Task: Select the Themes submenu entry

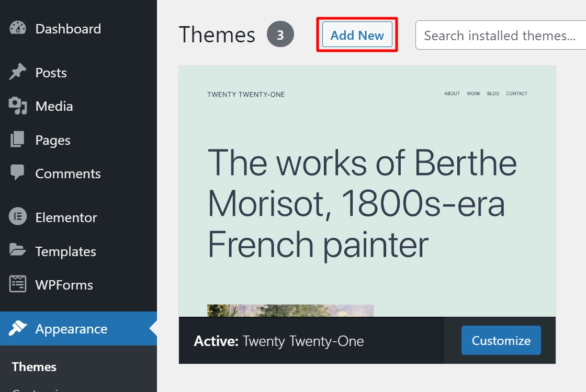Action: click(34, 367)
